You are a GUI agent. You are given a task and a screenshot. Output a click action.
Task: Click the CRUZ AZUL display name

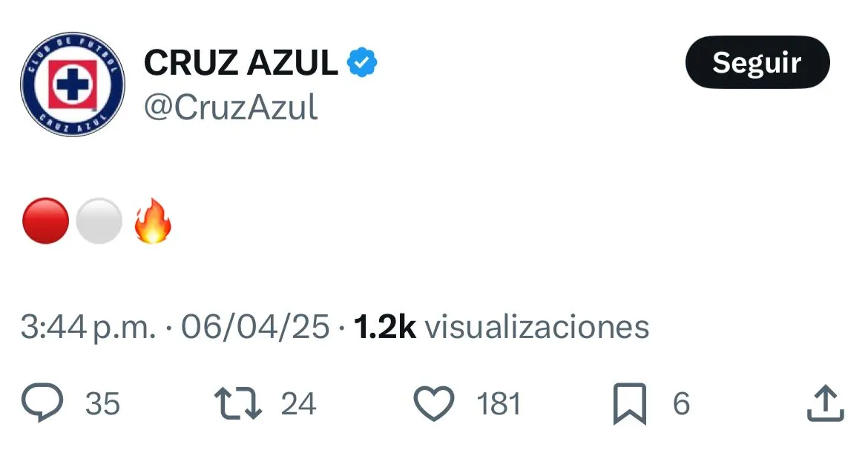click(x=240, y=62)
